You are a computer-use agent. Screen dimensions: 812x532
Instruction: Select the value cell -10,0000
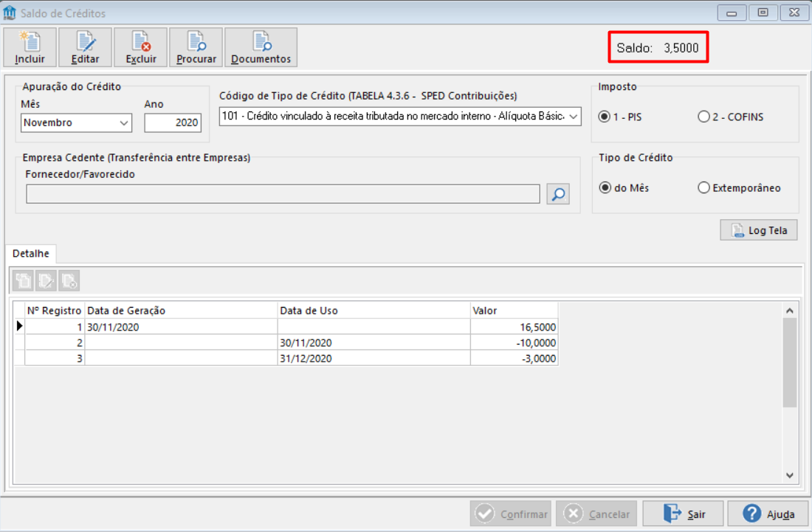(x=515, y=342)
